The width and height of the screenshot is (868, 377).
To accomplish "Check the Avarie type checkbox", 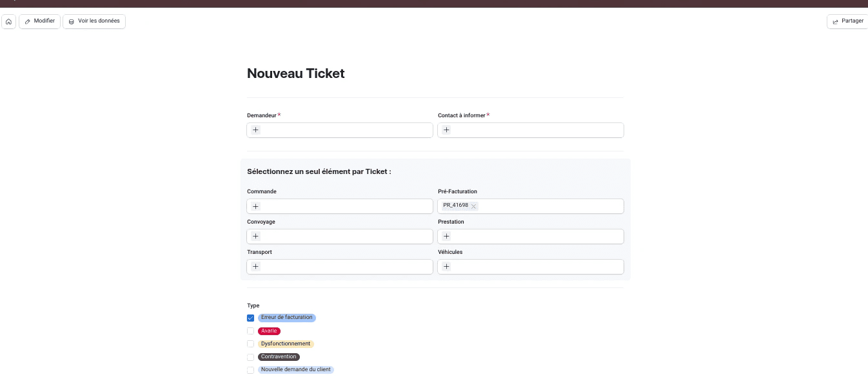I will click(x=251, y=331).
